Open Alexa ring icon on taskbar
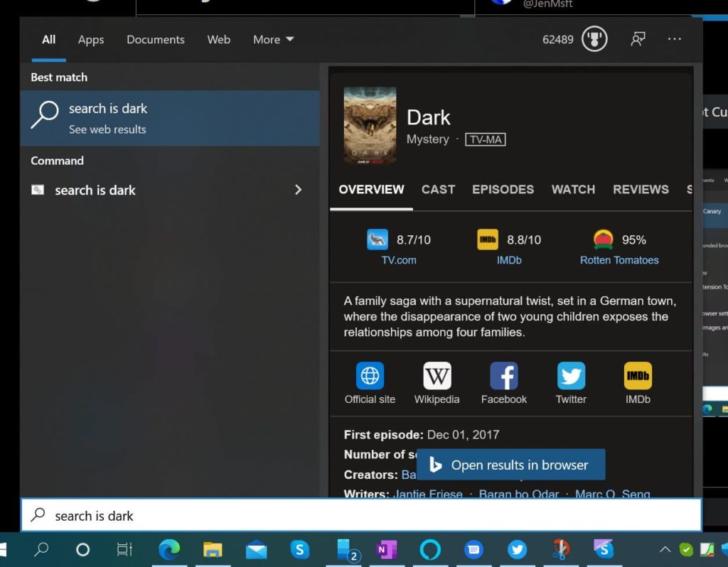Image resolution: width=728 pixels, height=567 pixels. [x=430, y=550]
